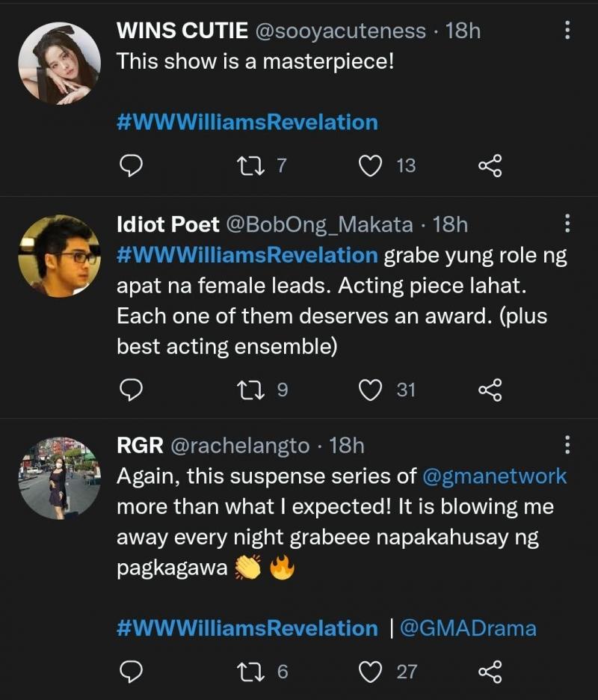Viewport: 598px width, 700px height.
Task: Retweet RGR's tweet with 6 retweets
Action: point(246,672)
